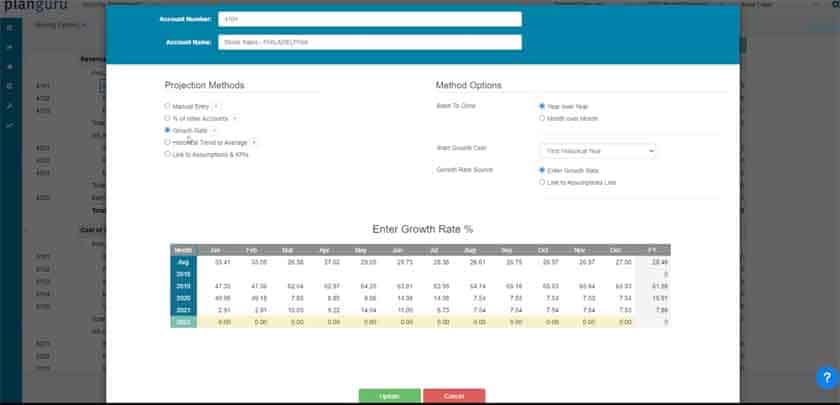Select the % of other Accounts method
The width and height of the screenshot is (840, 405).
(168, 118)
